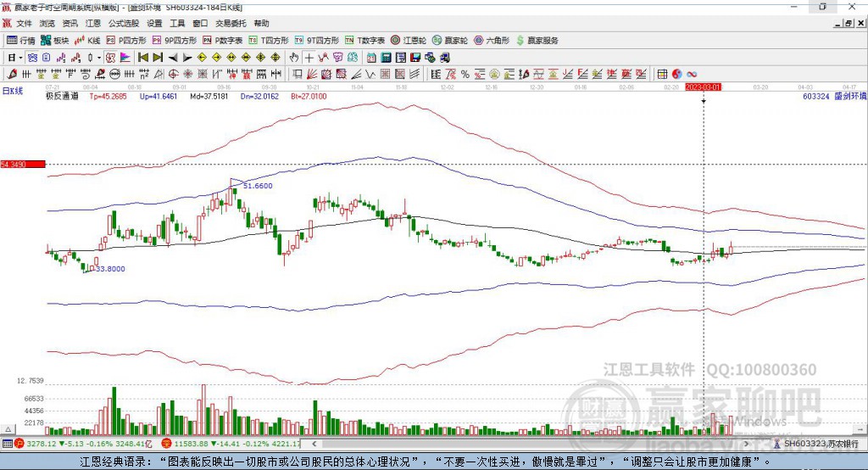Click the 33.8000 low price label
Viewport: 868px width, 470px height.
click(x=110, y=269)
